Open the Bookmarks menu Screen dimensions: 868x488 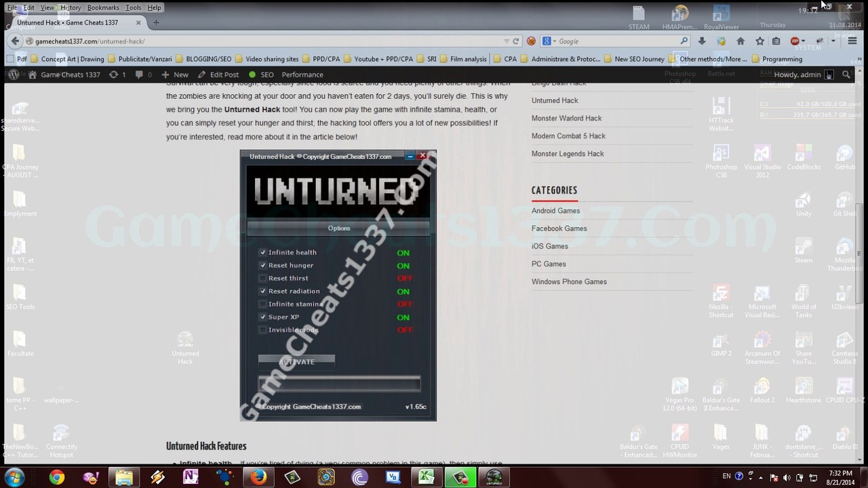[103, 7]
